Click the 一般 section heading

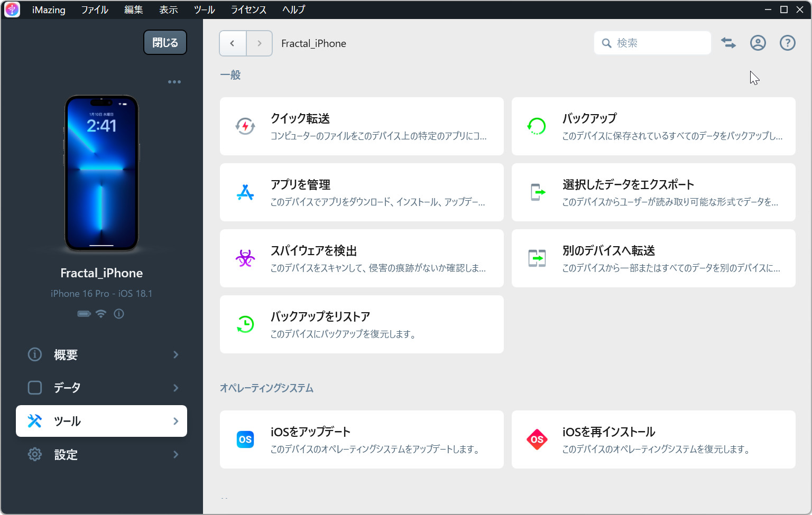[230, 75]
